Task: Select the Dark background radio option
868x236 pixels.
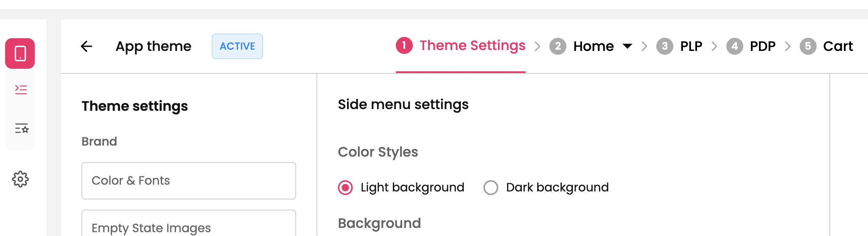Action: (491, 188)
